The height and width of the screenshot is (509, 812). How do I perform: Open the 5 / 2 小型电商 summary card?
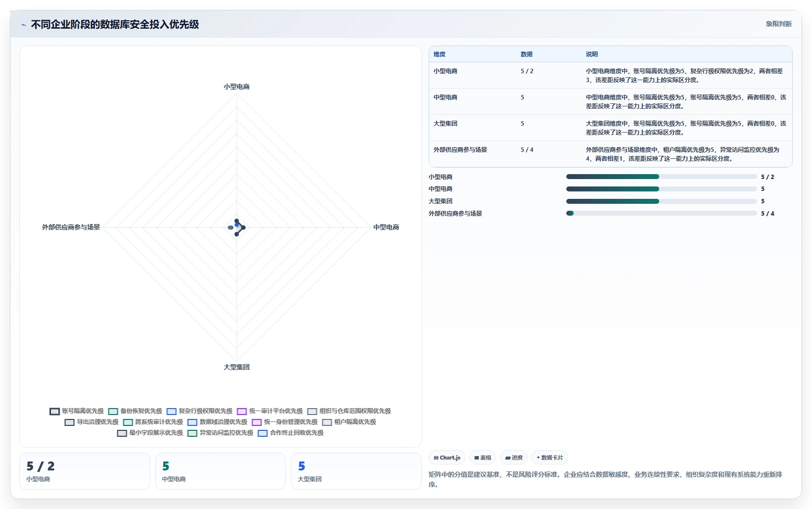pos(85,471)
